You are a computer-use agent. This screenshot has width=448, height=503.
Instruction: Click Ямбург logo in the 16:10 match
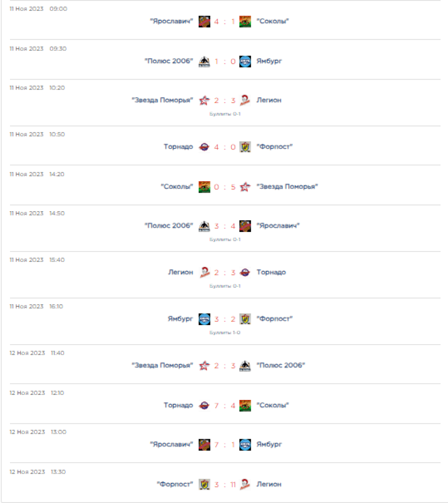pyautogui.click(x=204, y=319)
